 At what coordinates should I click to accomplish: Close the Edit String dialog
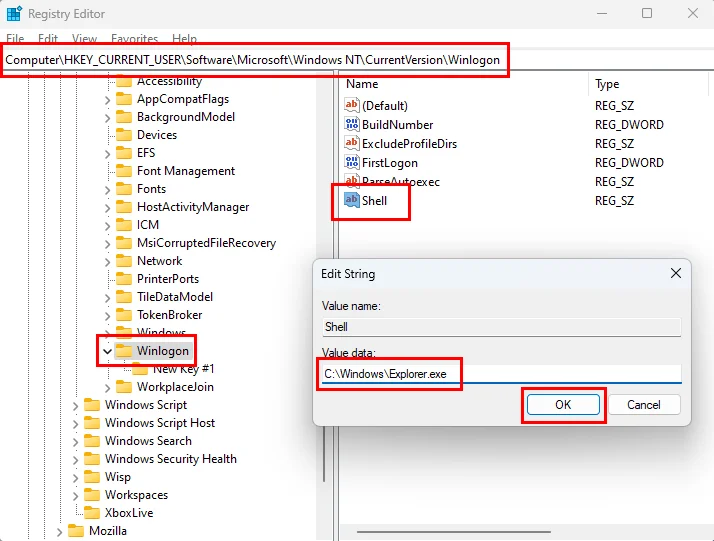[x=676, y=273]
